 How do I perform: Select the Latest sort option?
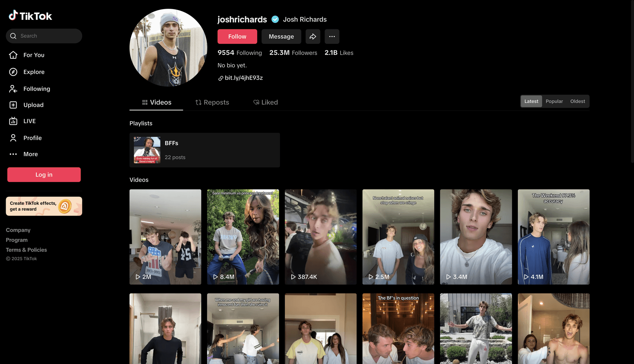click(531, 101)
